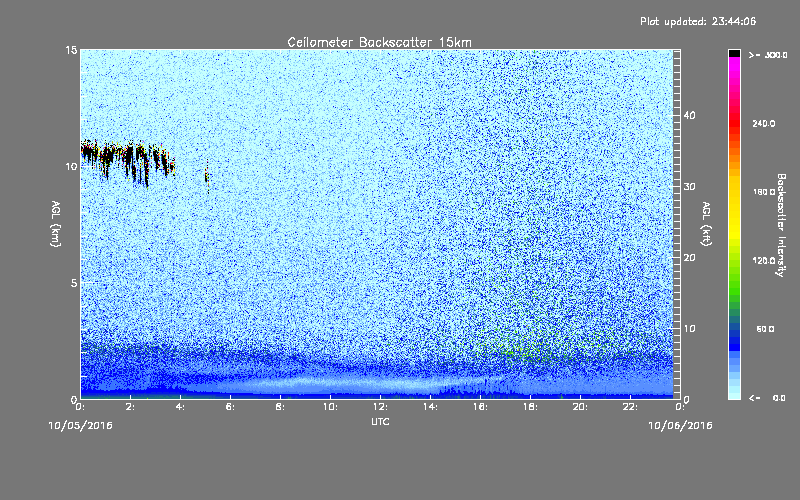Click the 14: hour tick label
The image size is (800, 500).
pyautogui.click(x=430, y=407)
